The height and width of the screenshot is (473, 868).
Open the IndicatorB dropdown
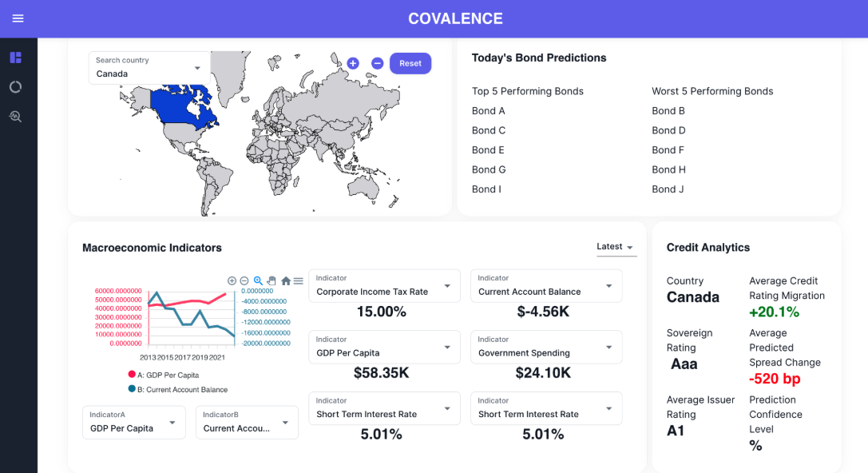pos(247,423)
